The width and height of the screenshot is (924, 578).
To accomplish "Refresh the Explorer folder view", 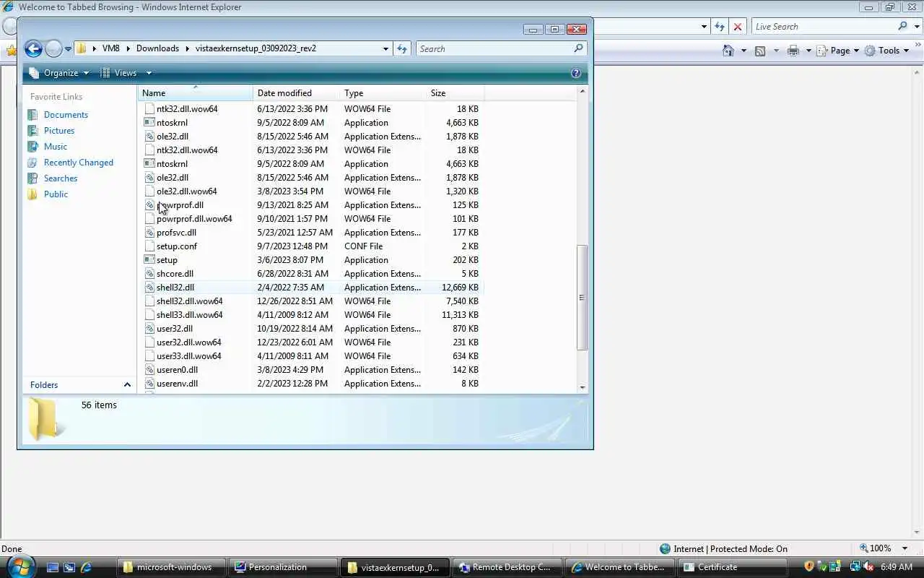I will click(x=403, y=48).
